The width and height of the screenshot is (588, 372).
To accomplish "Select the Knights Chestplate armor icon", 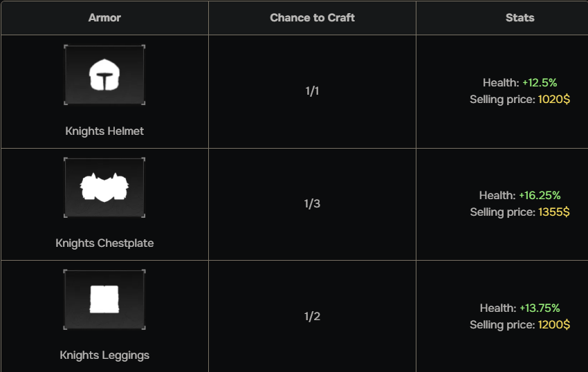I will (x=104, y=187).
